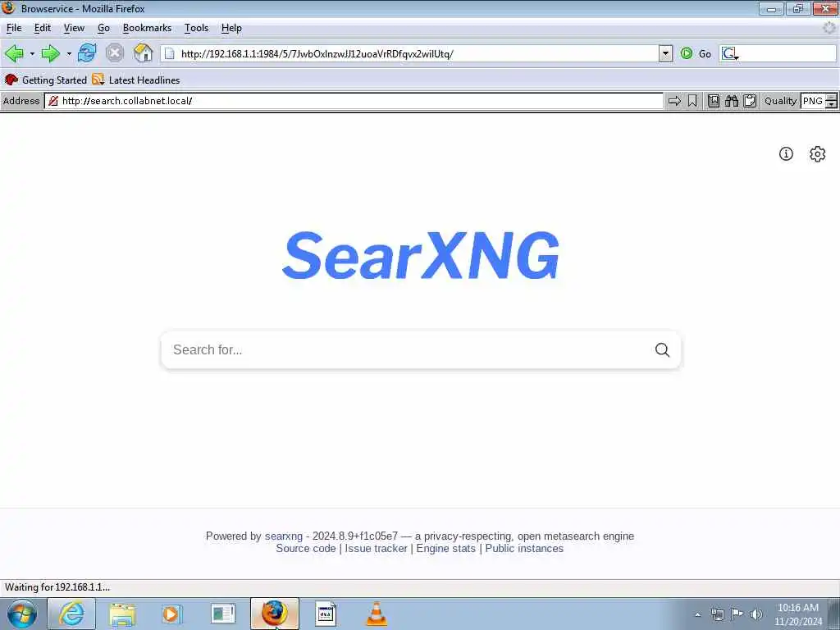The height and width of the screenshot is (630, 840).
Task: Show hidden tray icons arrow
Action: click(x=697, y=614)
